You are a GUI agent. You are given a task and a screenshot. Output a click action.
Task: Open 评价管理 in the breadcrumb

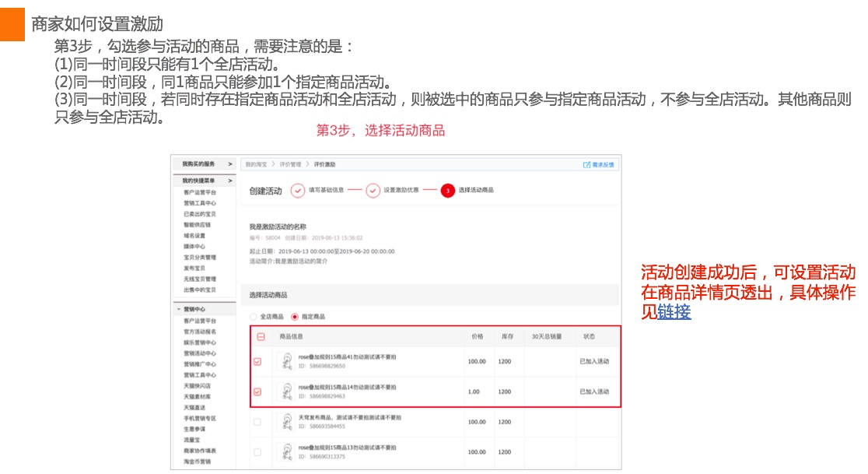click(290, 165)
